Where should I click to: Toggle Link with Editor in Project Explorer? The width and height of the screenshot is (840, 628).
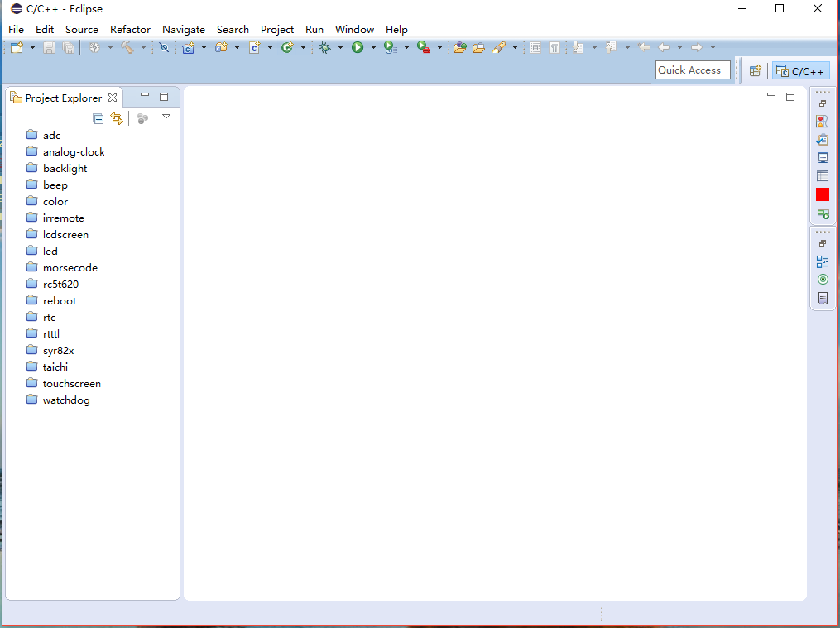pos(117,118)
